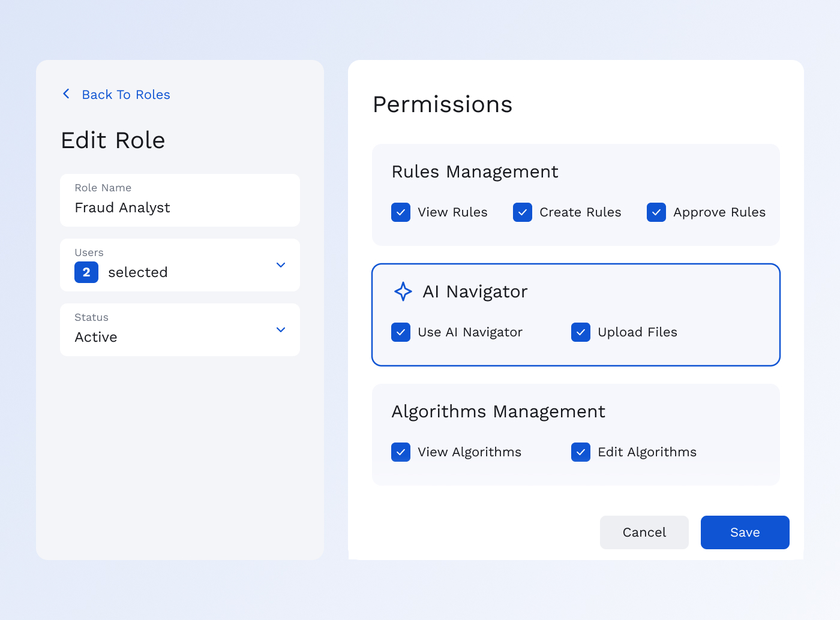The image size is (840, 620).
Task: Edit the Role Name field
Action: pos(180,200)
